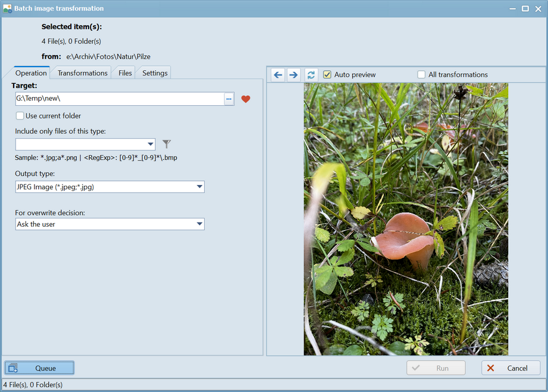
Task: Open the Settings tab
Action: pos(155,73)
